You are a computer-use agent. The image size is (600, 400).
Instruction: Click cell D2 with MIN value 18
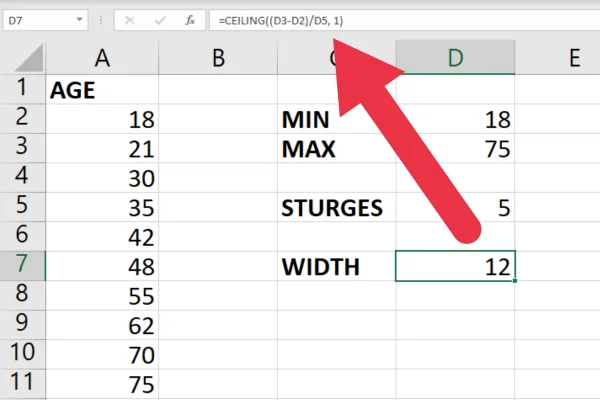tap(455, 119)
